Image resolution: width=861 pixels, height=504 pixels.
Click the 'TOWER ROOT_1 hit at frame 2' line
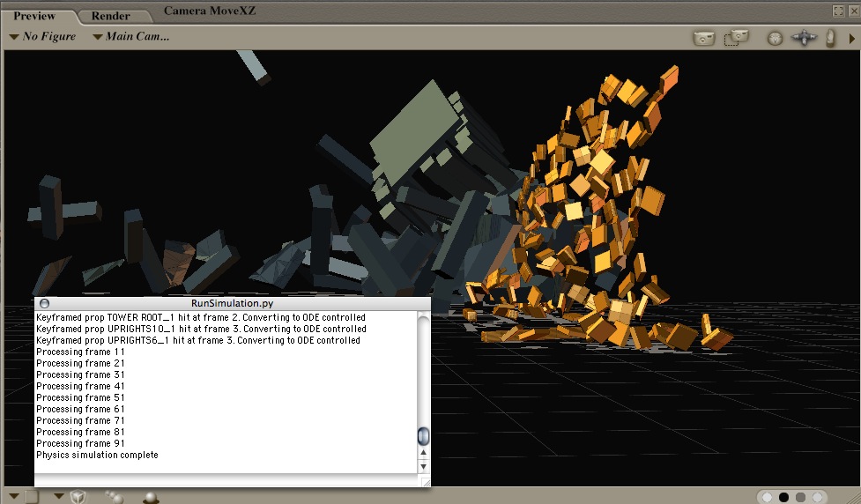coord(201,317)
